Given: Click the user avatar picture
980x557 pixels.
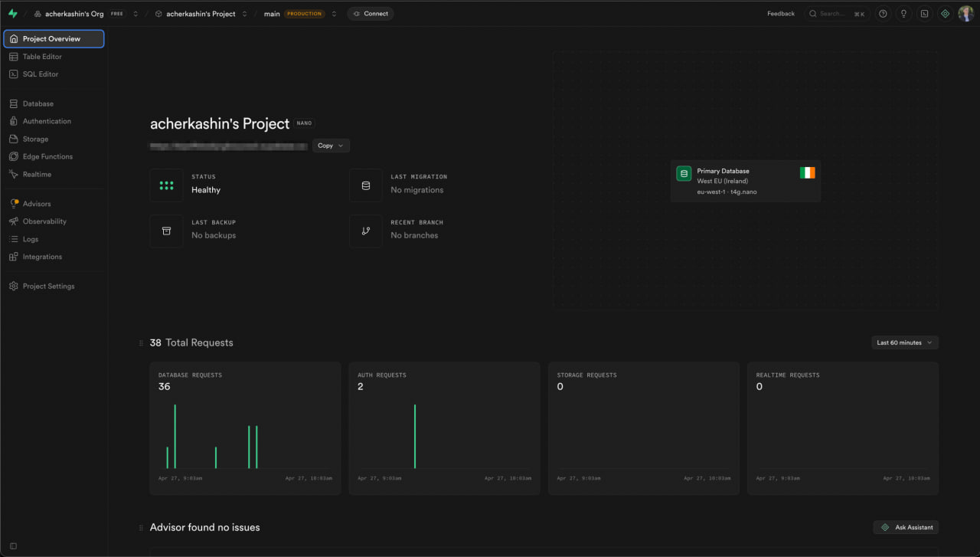Looking at the screenshot, I should pos(965,14).
